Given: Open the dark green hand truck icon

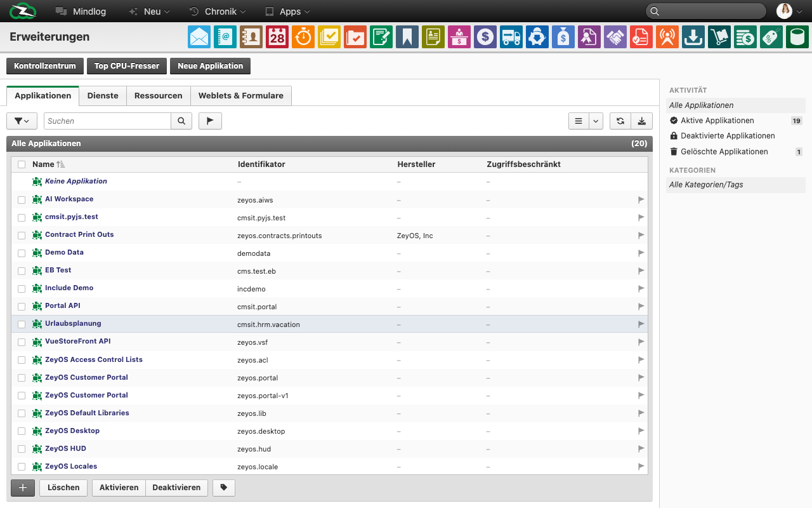Looking at the screenshot, I should pos(719,37).
